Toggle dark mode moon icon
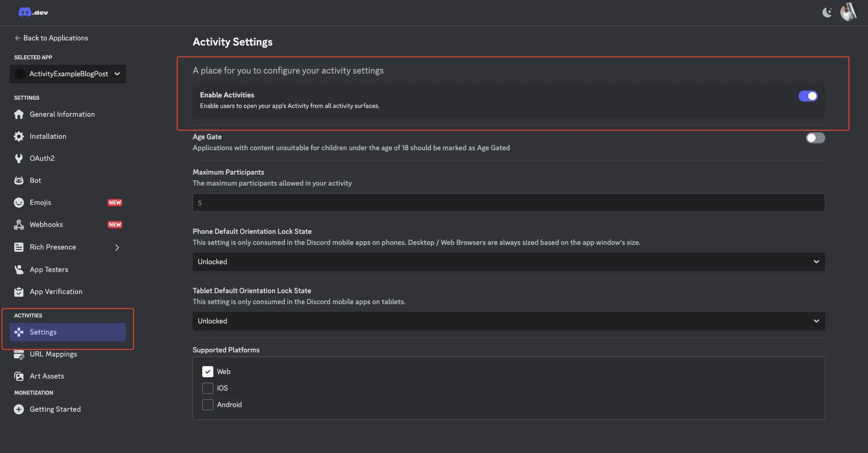Screen dimensions: 868x453 [x=827, y=12]
